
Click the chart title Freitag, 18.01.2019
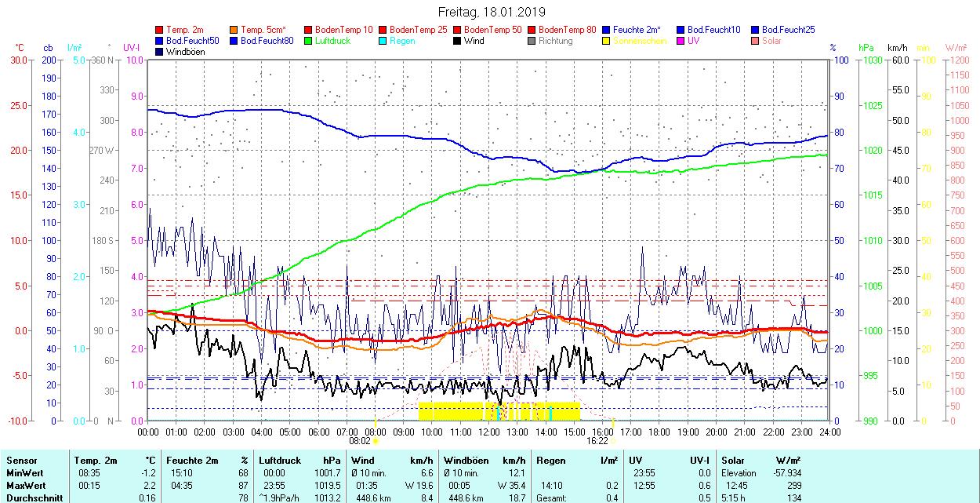point(490,12)
